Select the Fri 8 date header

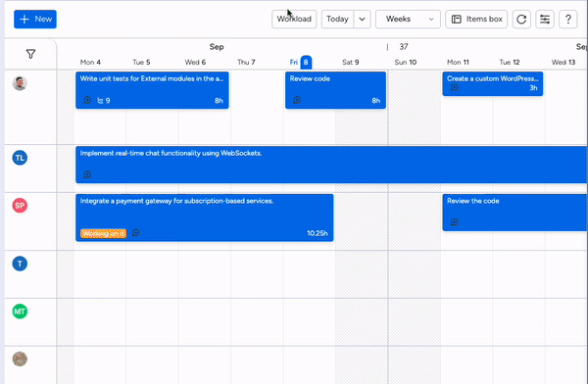[301, 63]
